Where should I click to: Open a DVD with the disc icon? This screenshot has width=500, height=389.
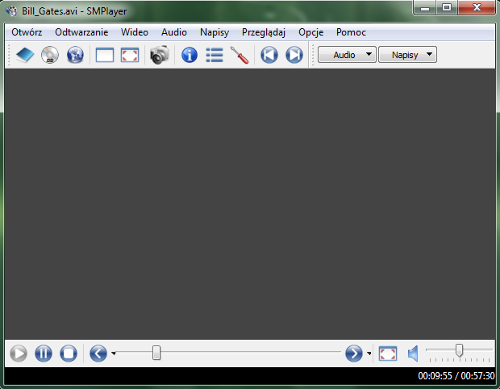50,55
